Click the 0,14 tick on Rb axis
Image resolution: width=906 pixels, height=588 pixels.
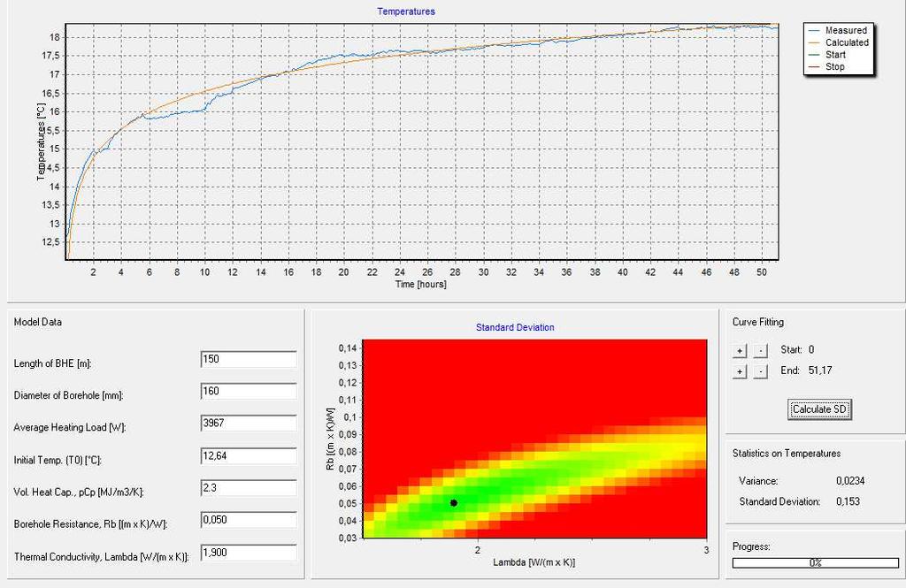pos(347,347)
